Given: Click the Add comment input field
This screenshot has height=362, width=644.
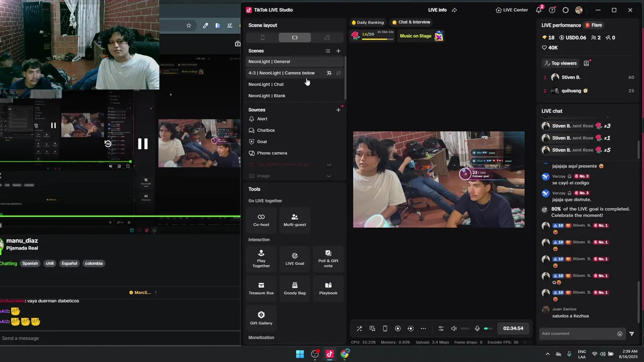Looking at the screenshot, I should click(578, 333).
